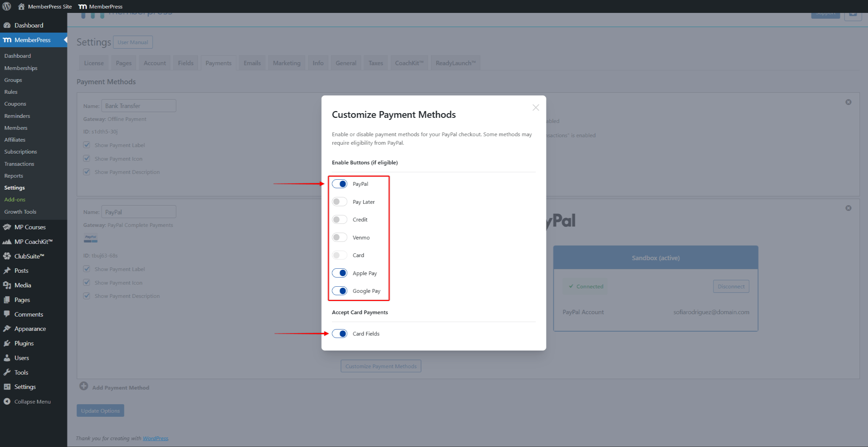The image size is (868, 447).
Task: Enable the Venmo payment toggle
Action: point(339,237)
